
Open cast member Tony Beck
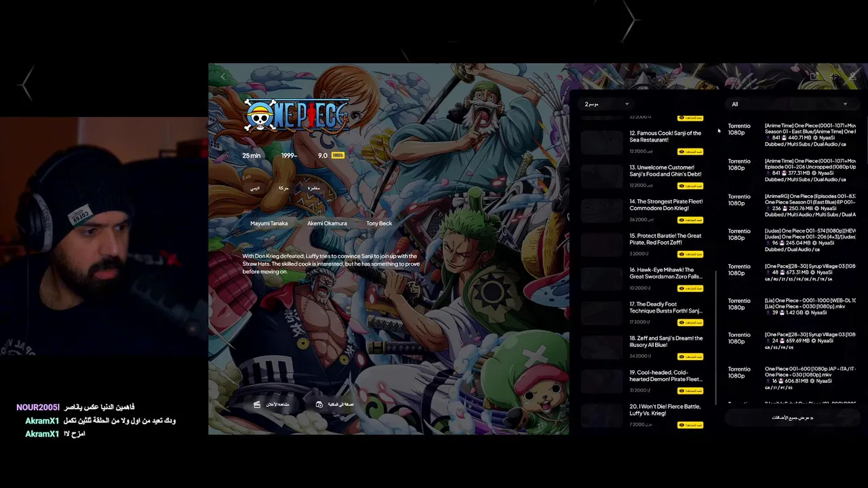pyautogui.click(x=379, y=223)
